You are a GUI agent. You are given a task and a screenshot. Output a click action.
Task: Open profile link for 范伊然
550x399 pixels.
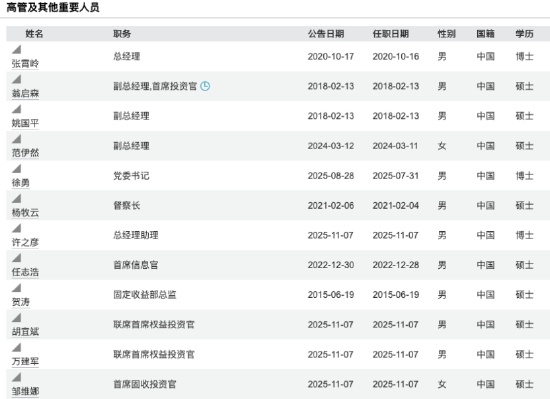[25, 153]
